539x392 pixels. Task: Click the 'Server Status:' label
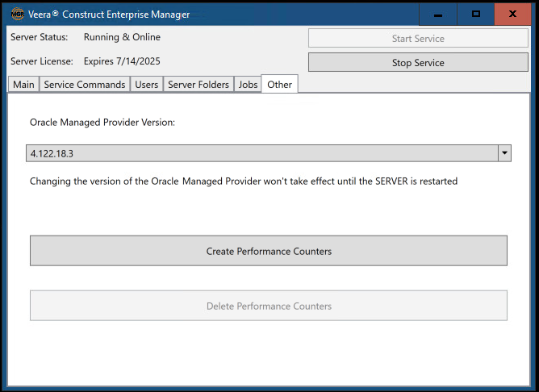(x=40, y=37)
